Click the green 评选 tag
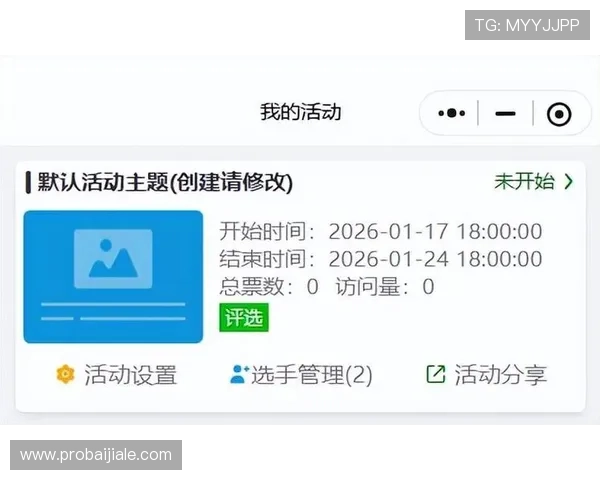 click(244, 317)
